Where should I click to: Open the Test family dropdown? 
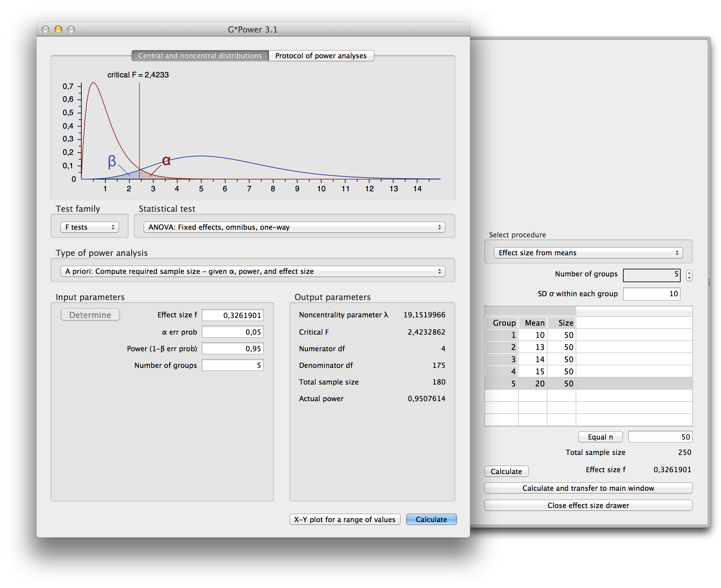click(90, 227)
